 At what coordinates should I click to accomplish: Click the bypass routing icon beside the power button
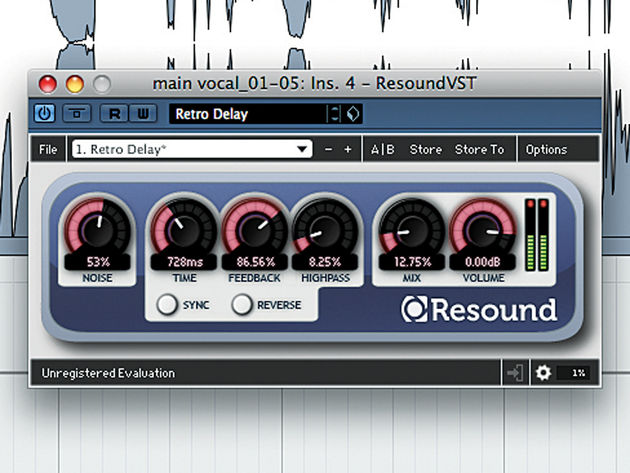(x=77, y=114)
